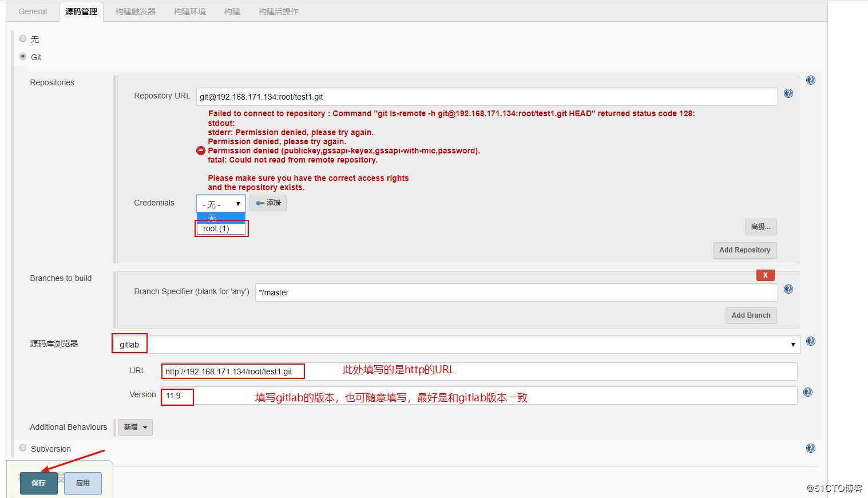Screen dimensions: 868x498
Task: Open the Credentials dropdown
Action: 221,204
